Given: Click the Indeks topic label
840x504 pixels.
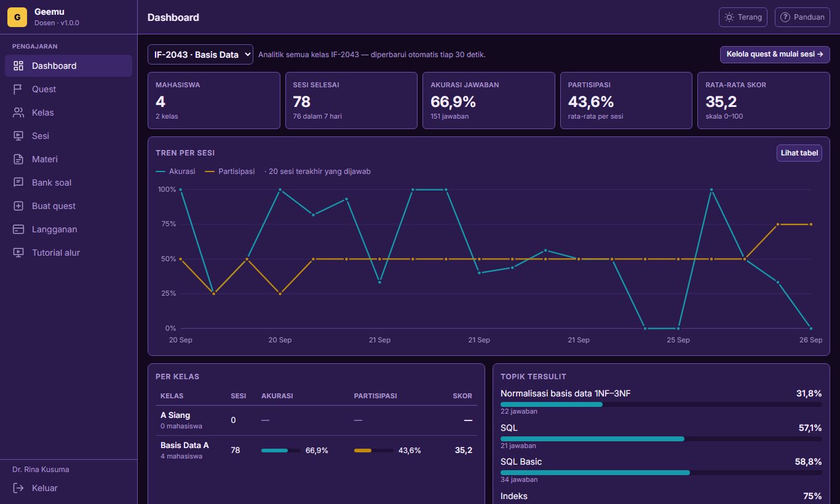Looking at the screenshot, I should pos(514,496).
